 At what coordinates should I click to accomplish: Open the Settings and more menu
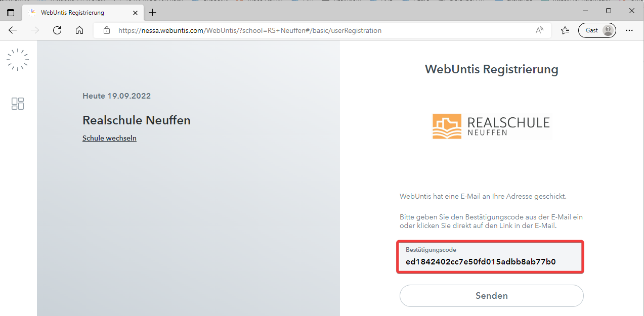tap(629, 30)
